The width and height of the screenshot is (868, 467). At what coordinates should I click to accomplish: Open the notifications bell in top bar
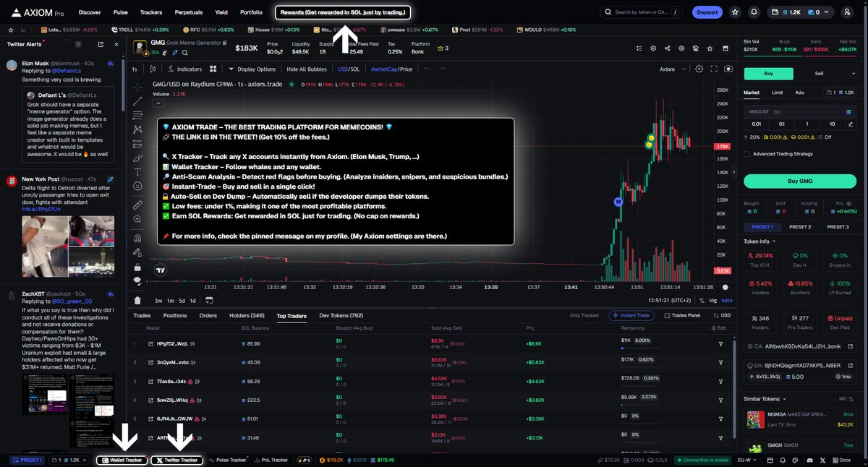pyautogui.click(x=754, y=12)
